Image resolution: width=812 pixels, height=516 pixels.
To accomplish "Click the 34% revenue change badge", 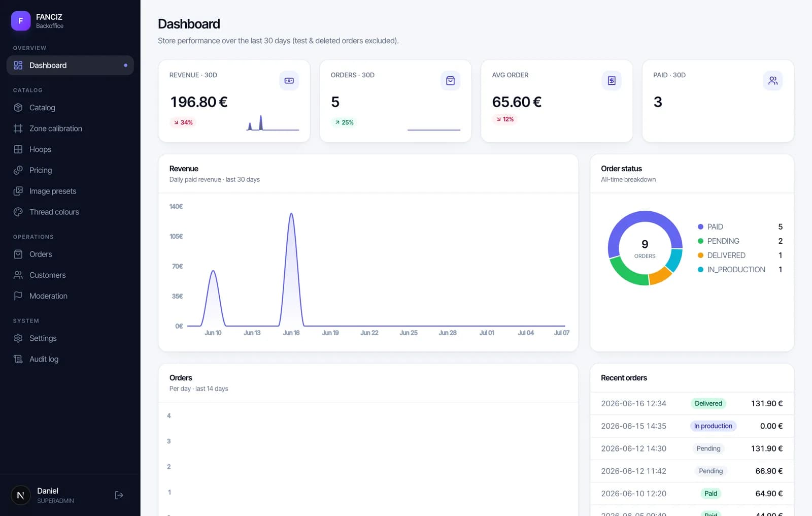I will [183, 122].
